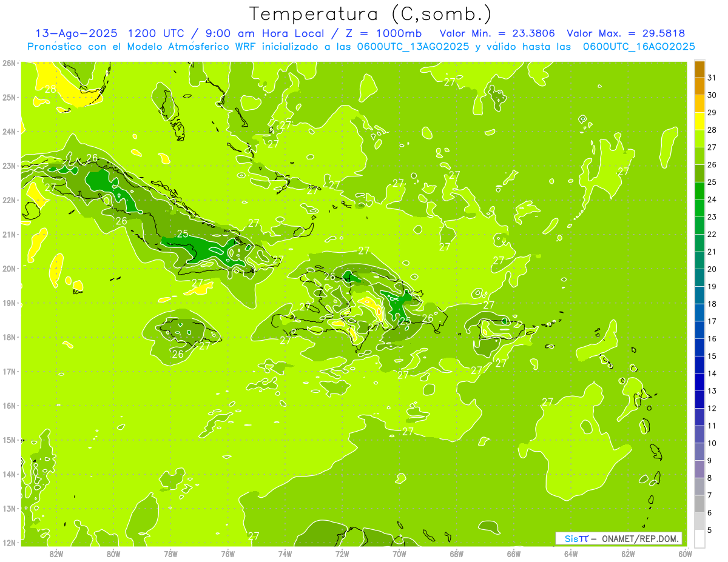Select the dark green swatch between 24 and 25
The height and width of the screenshot is (562, 728).
[699, 191]
